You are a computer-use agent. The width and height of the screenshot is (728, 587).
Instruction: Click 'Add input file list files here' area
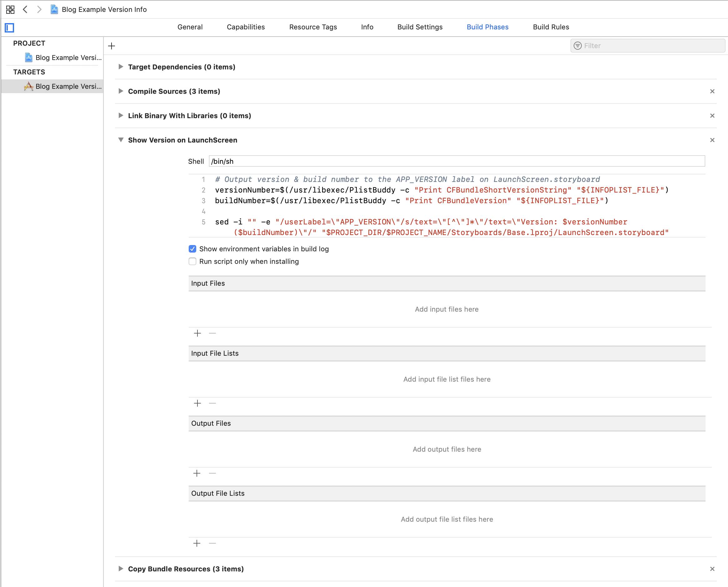[x=447, y=379]
